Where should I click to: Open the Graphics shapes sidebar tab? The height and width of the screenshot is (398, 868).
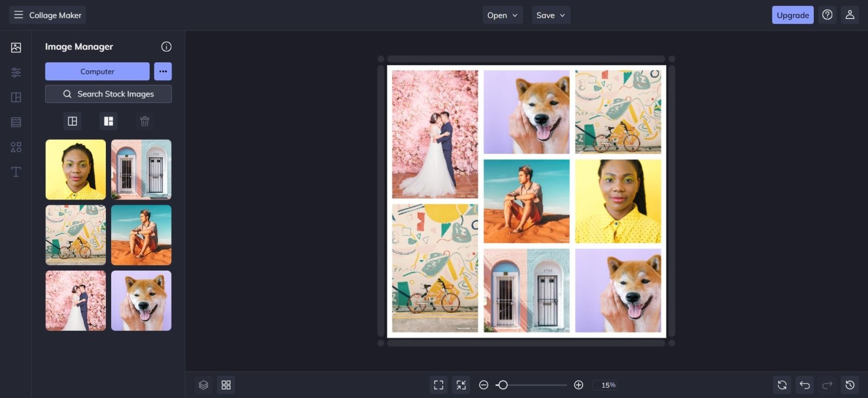click(16, 147)
